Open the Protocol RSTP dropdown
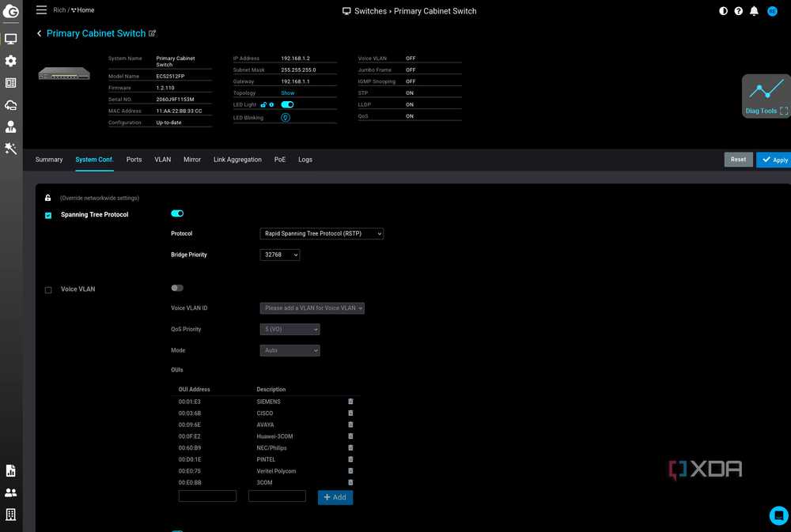This screenshot has width=791, height=532. coord(321,233)
